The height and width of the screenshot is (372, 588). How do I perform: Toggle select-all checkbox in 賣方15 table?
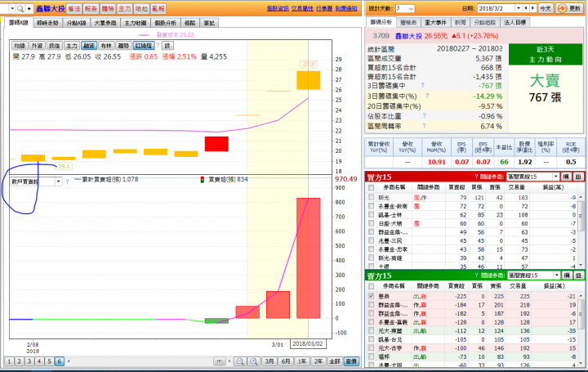pyautogui.click(x=371, y=286)
